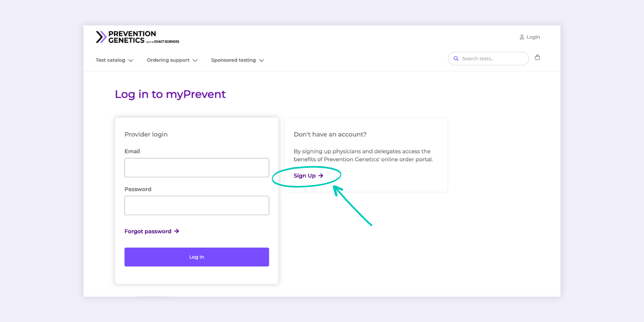Expand the Ordering support chevron
This screenshot has width=644, height=322.
(195, 60)
